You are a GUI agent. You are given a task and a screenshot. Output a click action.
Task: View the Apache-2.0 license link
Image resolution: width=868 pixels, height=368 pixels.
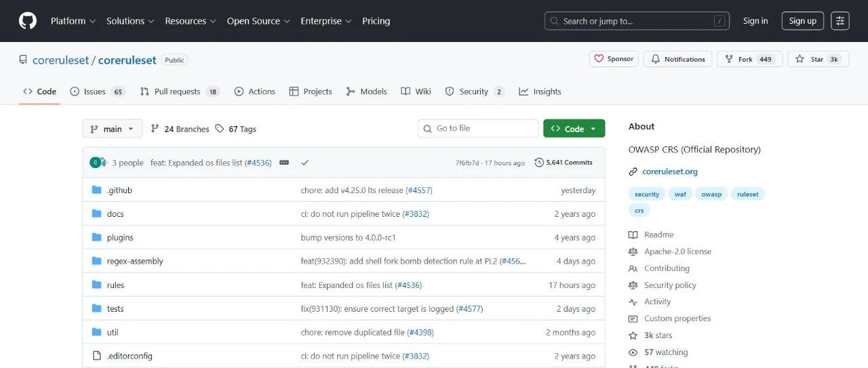tap(669, 251)
